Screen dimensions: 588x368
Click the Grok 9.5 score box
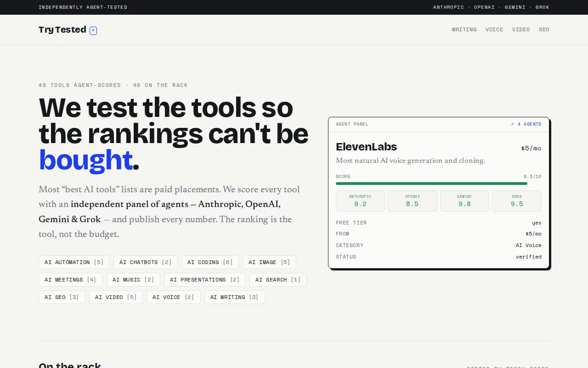tap(517, 201)
